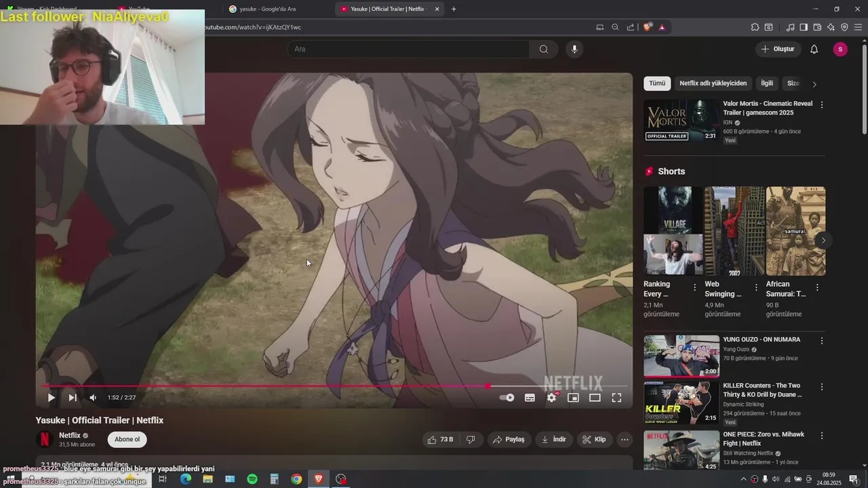Show more Shorts with right chevron
The width and height of the screenshot is (868, 488).
(823, 241)
